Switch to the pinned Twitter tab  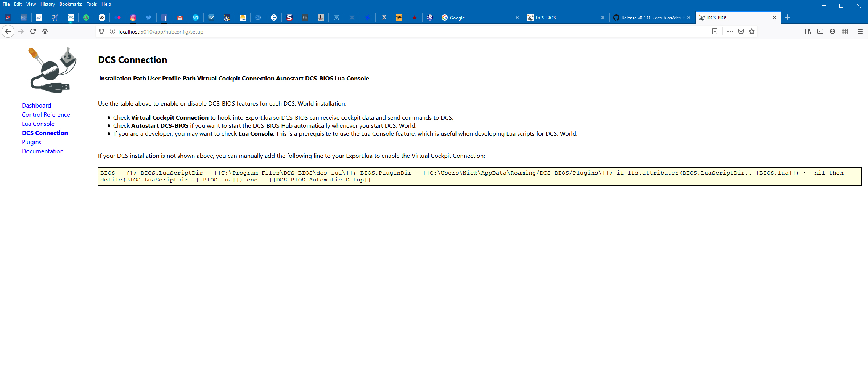(149, 18)
